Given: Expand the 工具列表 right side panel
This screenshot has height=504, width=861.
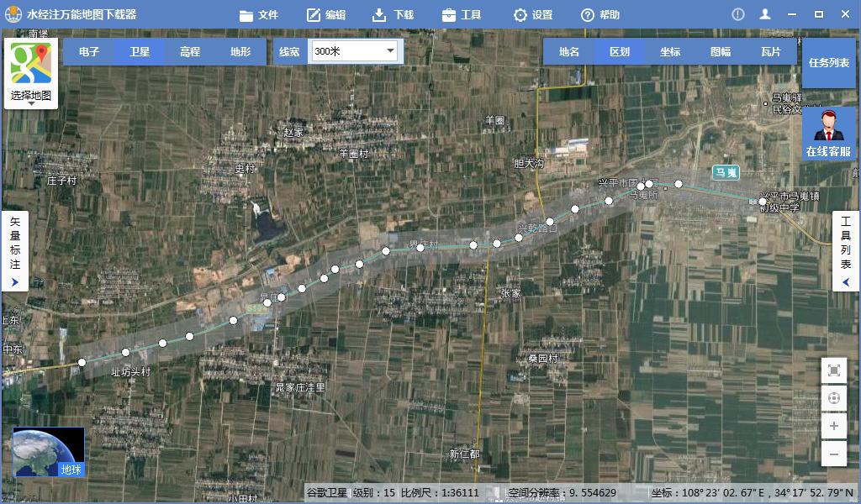Looking at the screenshot, I should tap(846, 251).
